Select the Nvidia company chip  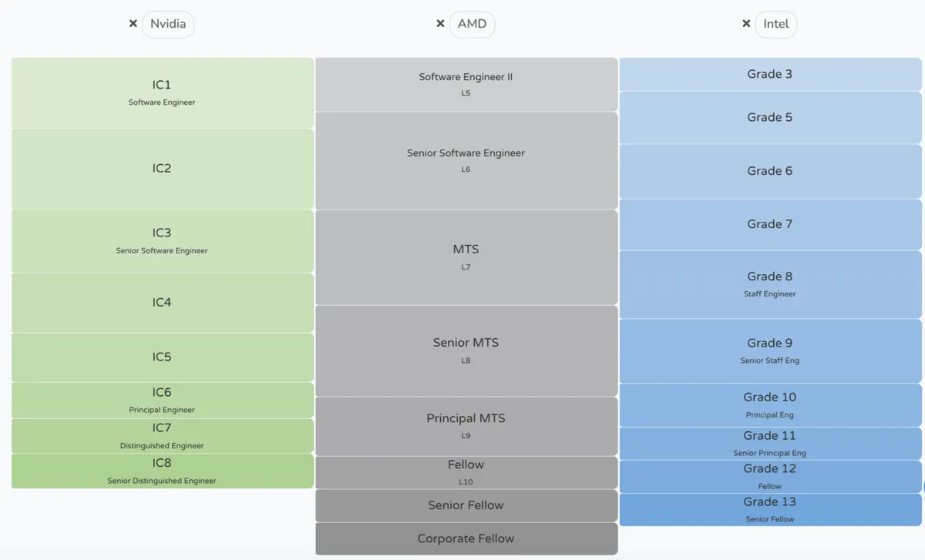tap(168, 24)
